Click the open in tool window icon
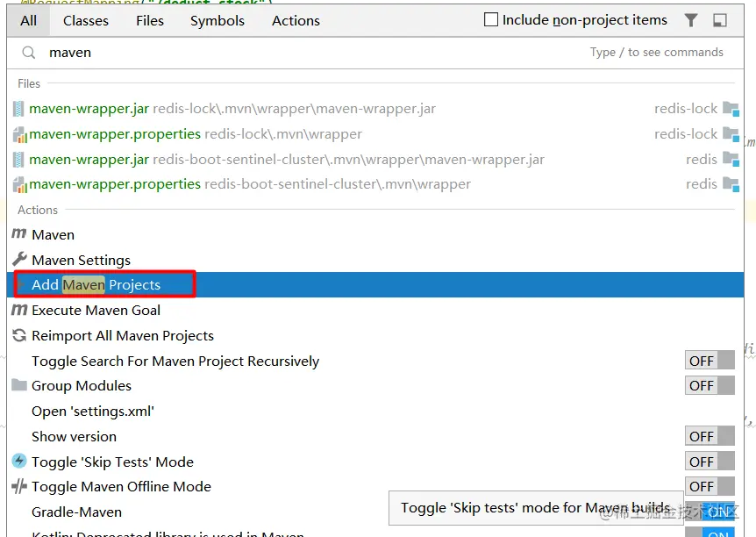 pos(720,20)
